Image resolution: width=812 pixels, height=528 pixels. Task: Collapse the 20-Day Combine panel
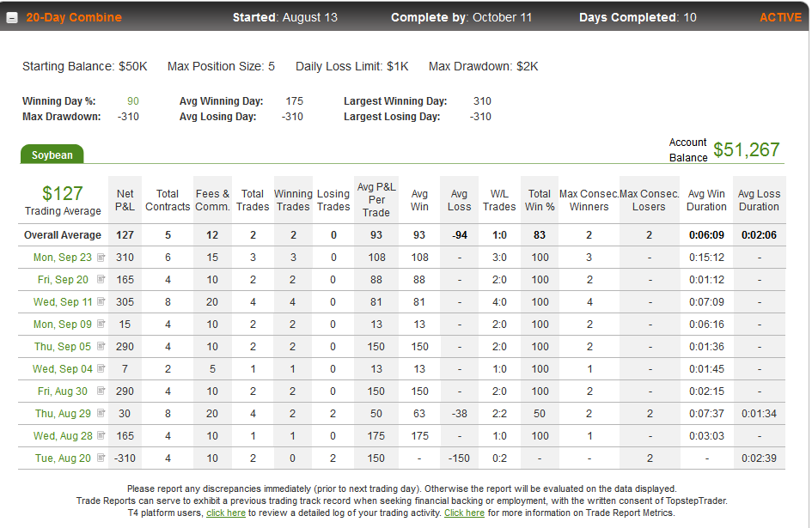click(12, 17)
